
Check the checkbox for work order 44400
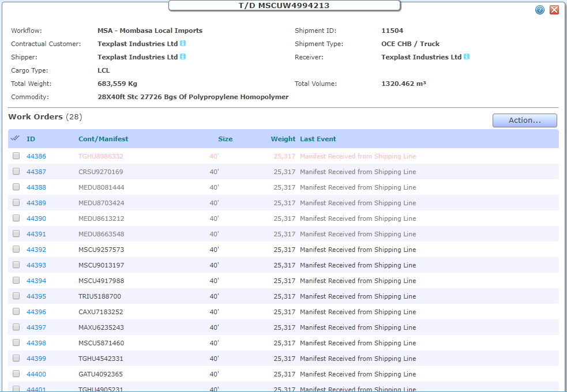[15, 374]
